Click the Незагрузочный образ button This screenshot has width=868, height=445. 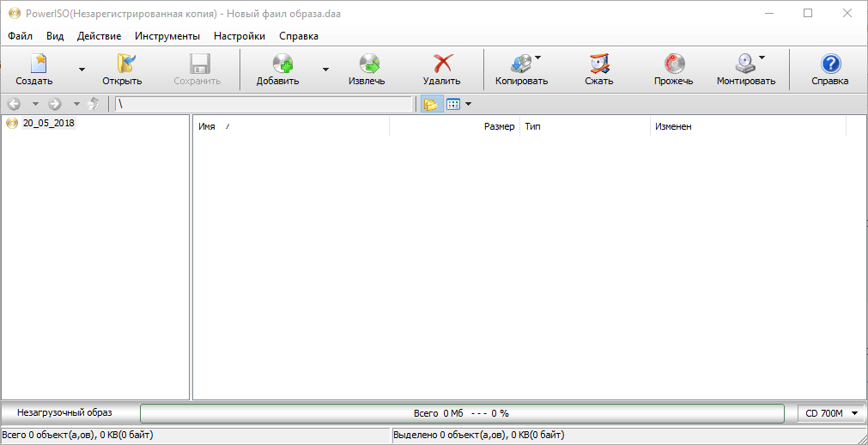point(64,413)
